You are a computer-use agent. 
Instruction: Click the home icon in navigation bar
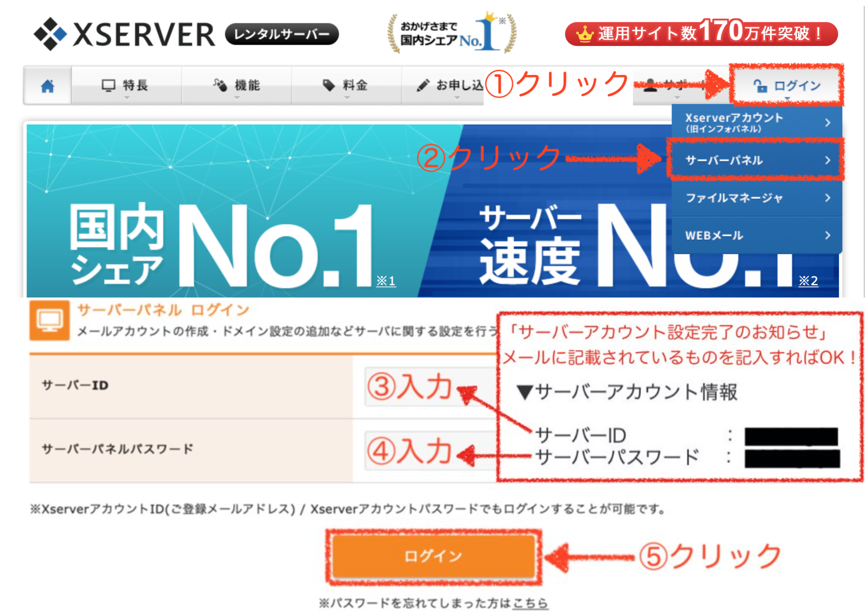click(48, 86)
